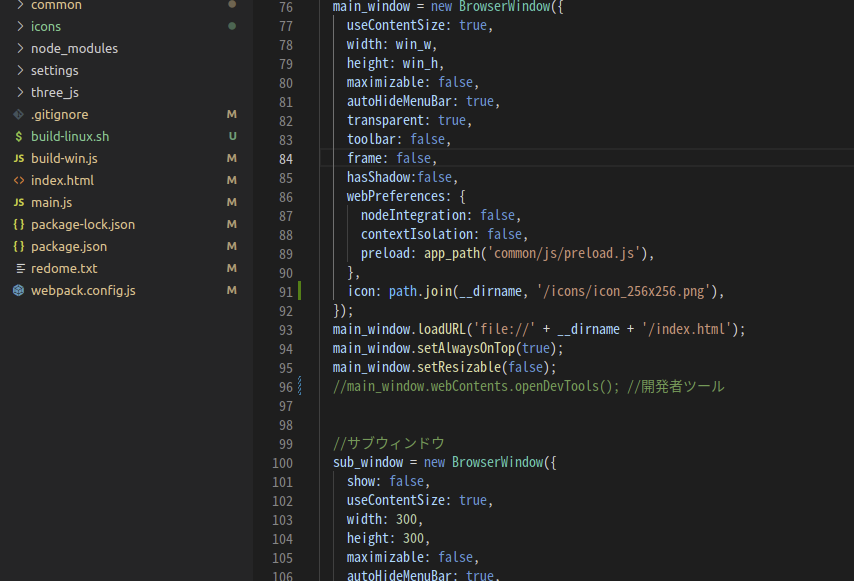The width and height of the screenshot is (854, 581).
Task: Click the modified M badge of webpack.config.js
Action: (231, 290)
